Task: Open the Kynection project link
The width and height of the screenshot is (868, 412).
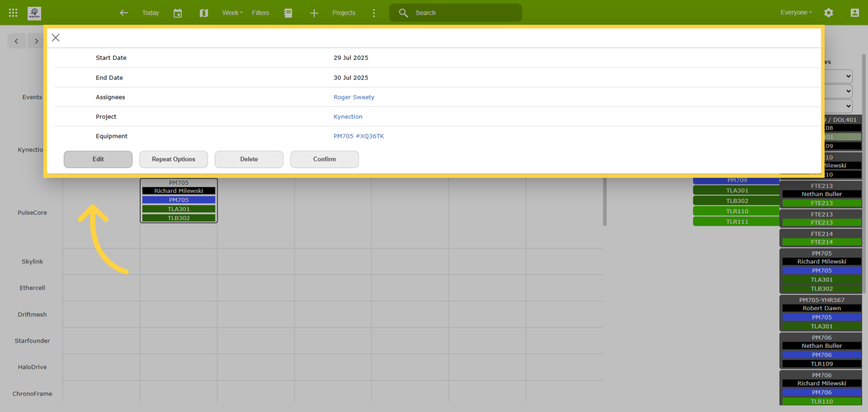Action: pyautogui.click(x=348, y=117)
